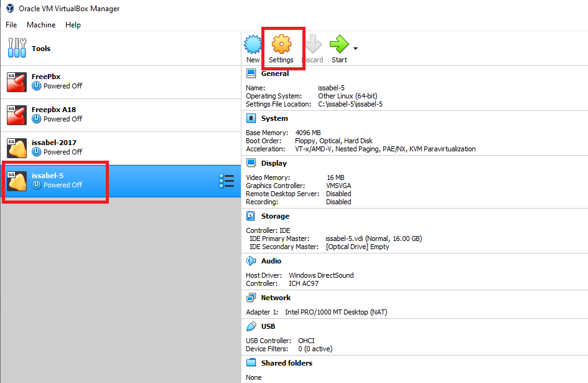Click the issabel-2017 VM icon
The width and height of the screenshot is (588, 383).
pos(17,148)
